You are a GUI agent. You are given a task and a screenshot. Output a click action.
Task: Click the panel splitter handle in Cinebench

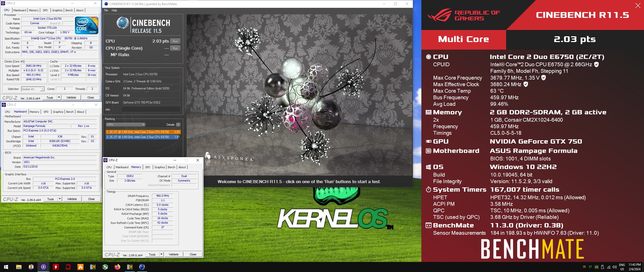click(185, 100)
